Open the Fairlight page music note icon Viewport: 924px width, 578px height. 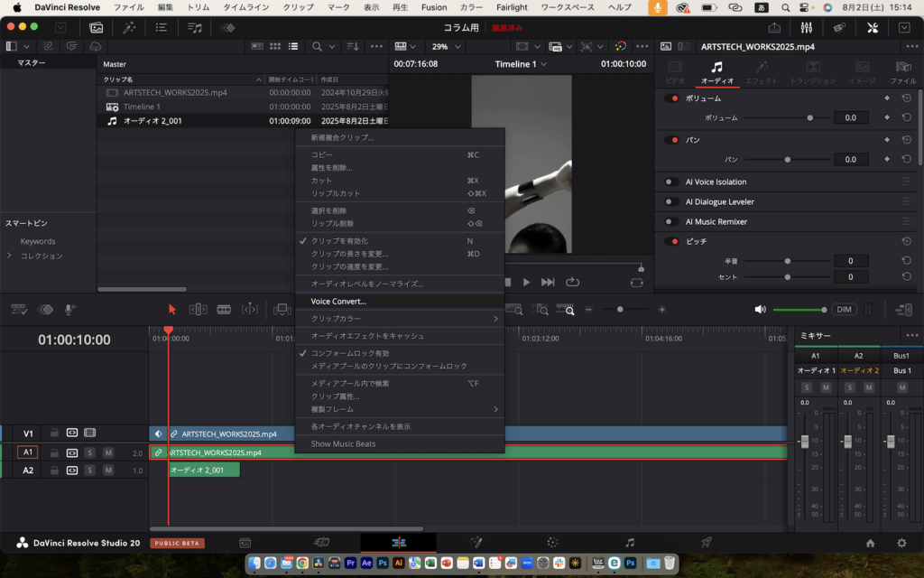point(630,543)
